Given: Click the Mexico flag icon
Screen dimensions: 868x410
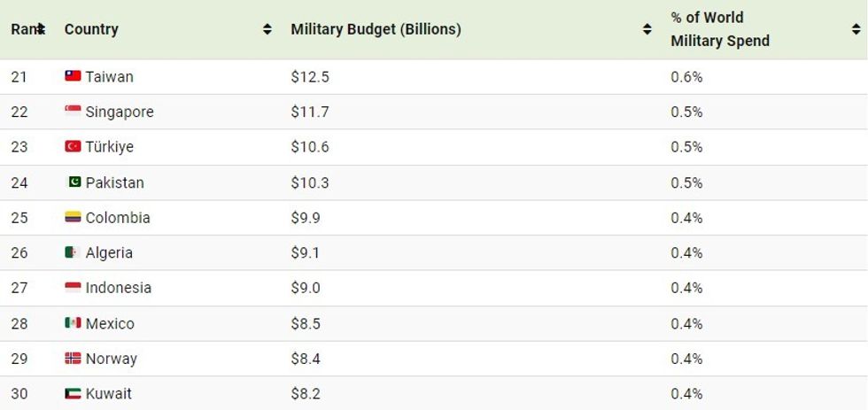Looking at the screenshot, I should 73,322.
